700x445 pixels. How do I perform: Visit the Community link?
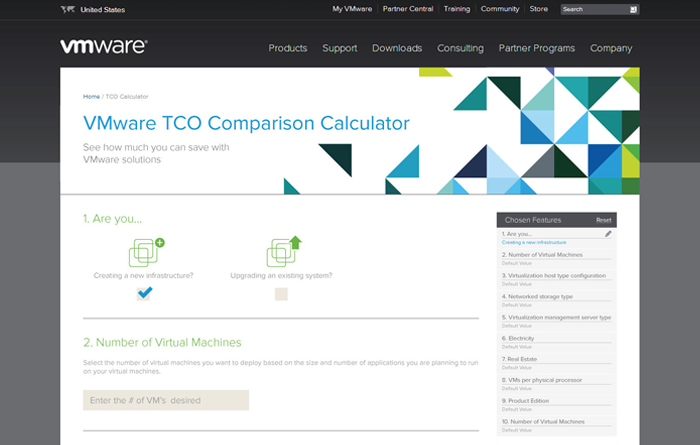click(x=500, y=9)
